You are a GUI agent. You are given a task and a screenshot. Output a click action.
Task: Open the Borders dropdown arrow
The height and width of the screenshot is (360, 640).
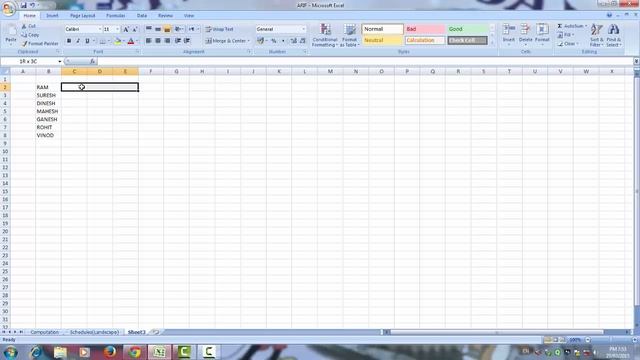tap(109, 41)
